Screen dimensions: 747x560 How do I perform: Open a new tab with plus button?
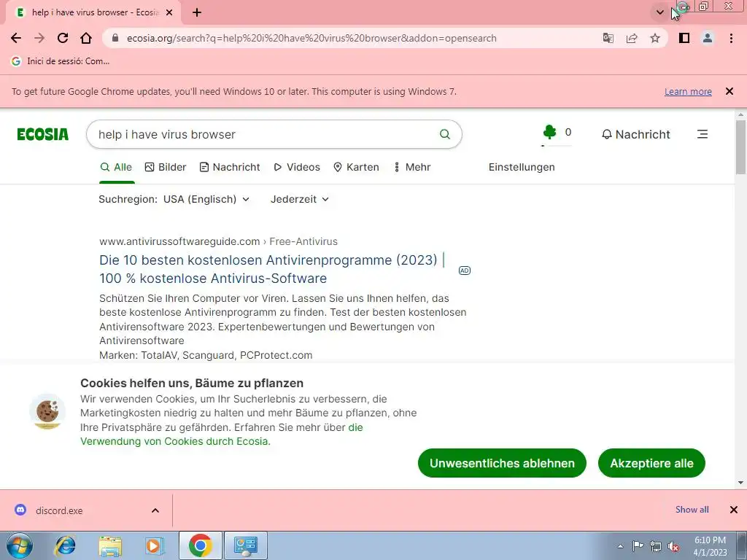coord(197,13)
